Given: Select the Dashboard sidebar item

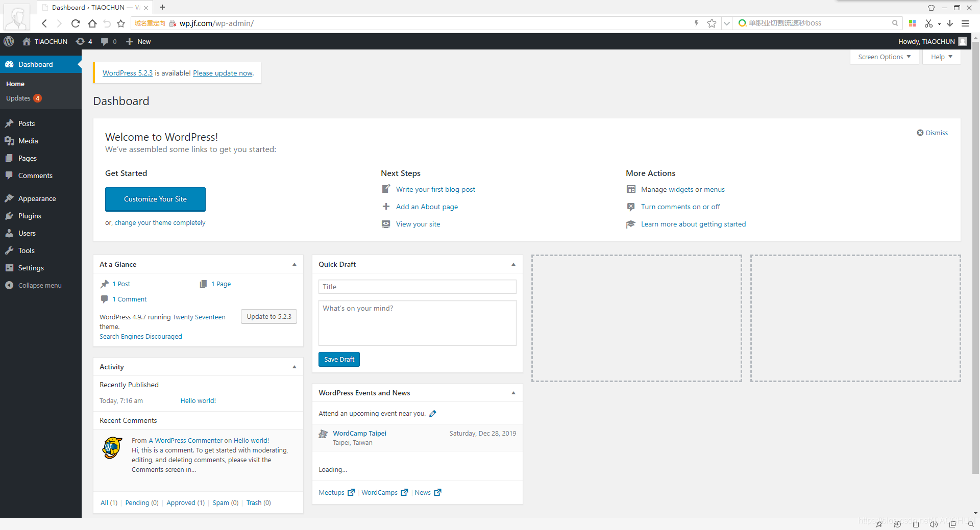Looking at the screenshot, I should (x=41, y=64).
